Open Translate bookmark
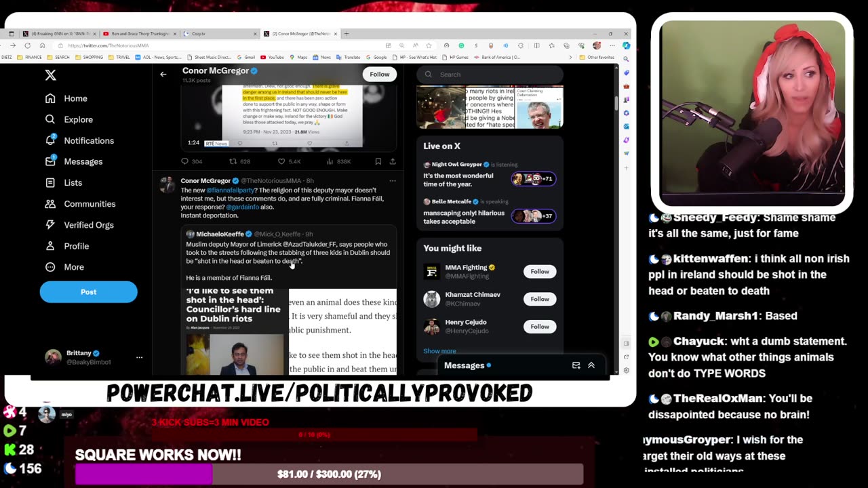 point(347,58)
